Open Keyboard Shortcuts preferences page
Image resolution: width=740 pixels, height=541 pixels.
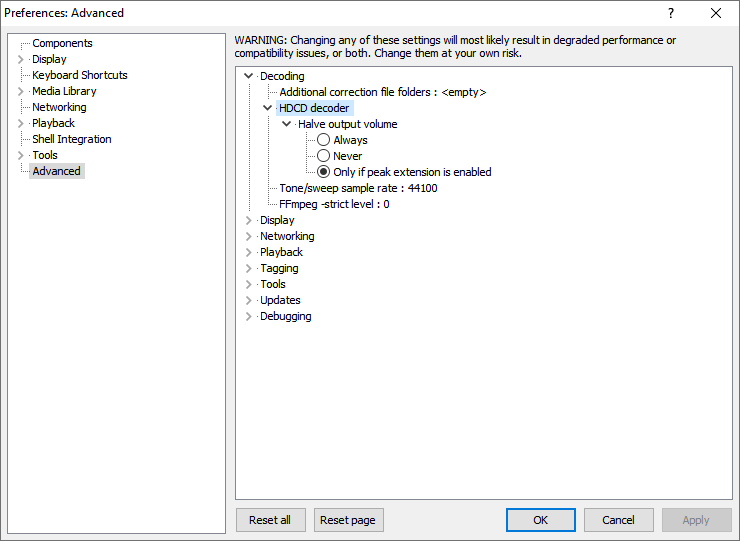click(80, 75)
